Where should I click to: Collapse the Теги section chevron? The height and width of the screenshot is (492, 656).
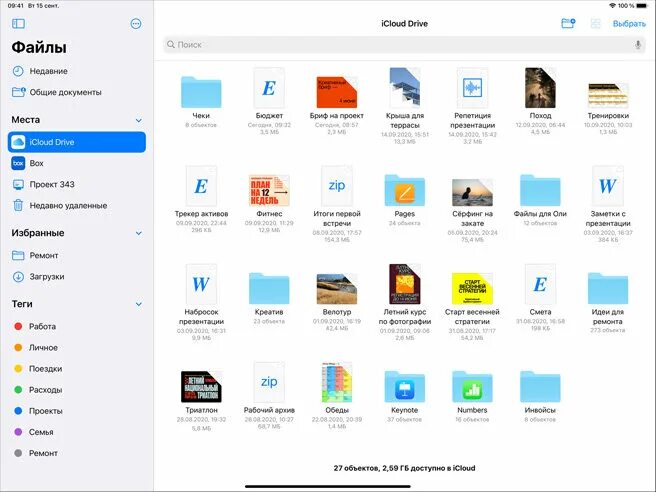139,305
